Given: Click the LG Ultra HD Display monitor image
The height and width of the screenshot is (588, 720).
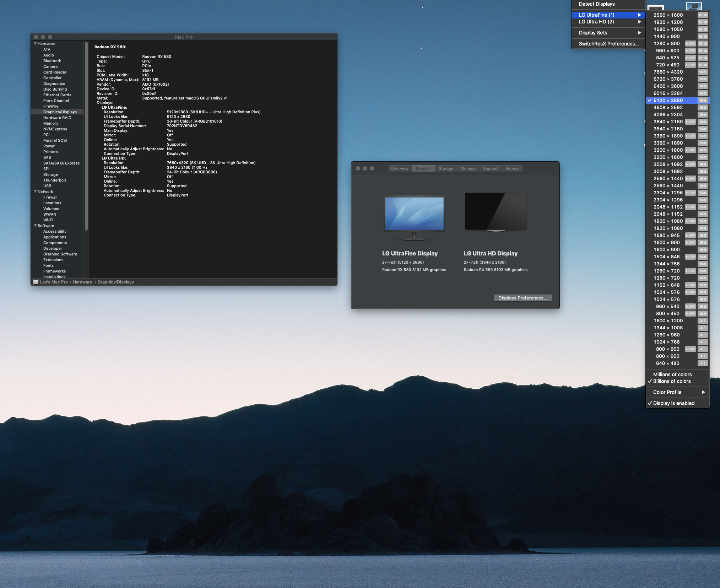Looking at the screenshot, I should [496, 212].
